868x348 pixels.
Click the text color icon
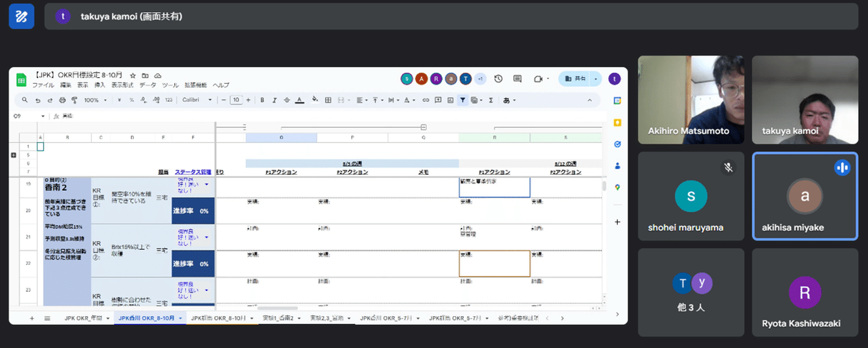pyautogui.click(x=300, y=100)
